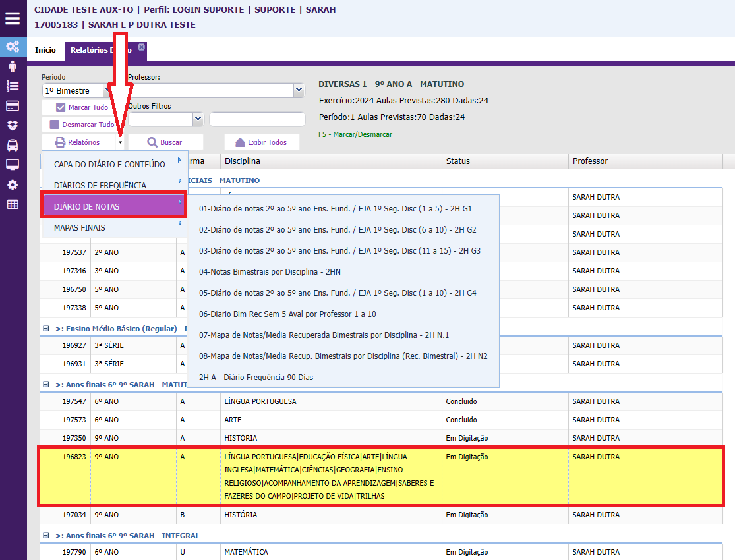Expand the Outros Filtros combo box
The width and height of the screenshot is (735, 560).
[198, 119]
